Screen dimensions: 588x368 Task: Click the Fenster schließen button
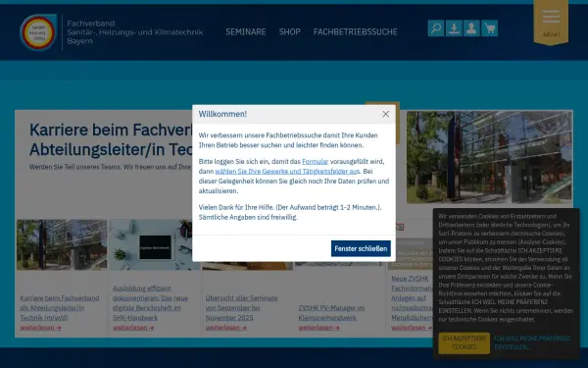(361, 248)
